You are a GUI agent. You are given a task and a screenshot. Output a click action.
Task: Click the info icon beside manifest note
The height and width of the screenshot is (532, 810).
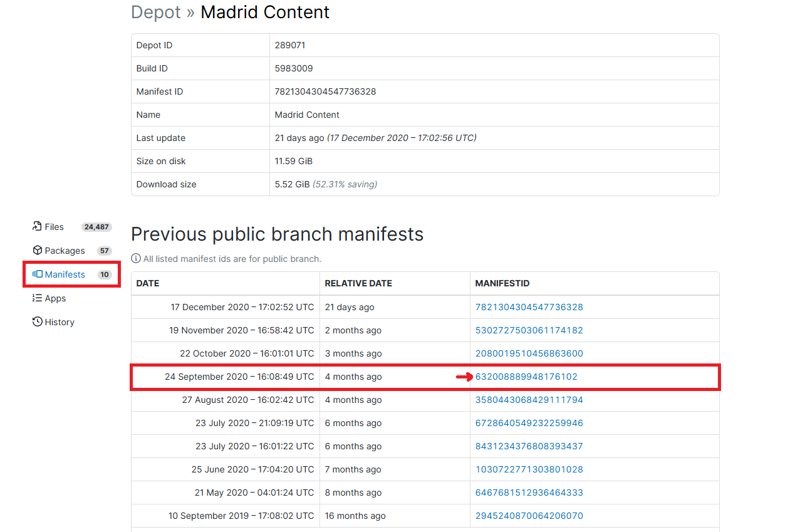136,258
